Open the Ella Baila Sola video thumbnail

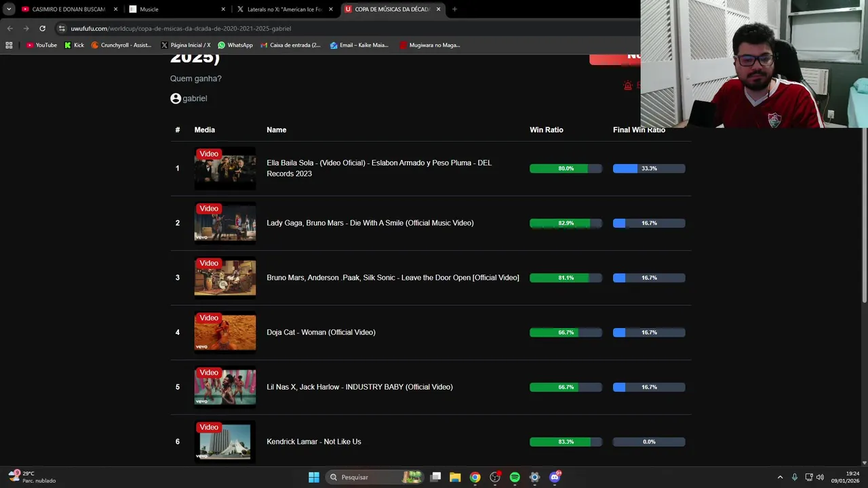[225, 168]
